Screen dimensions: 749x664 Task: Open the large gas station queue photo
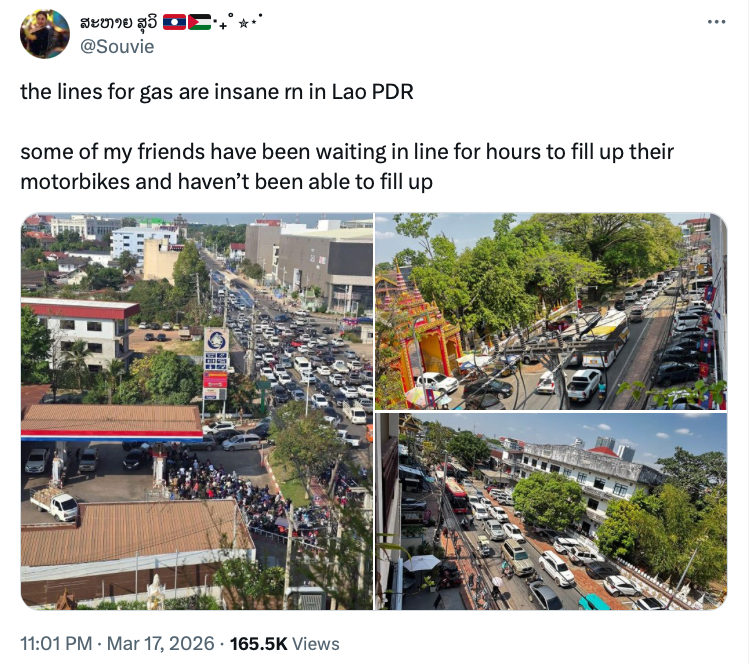click(197, 411)
